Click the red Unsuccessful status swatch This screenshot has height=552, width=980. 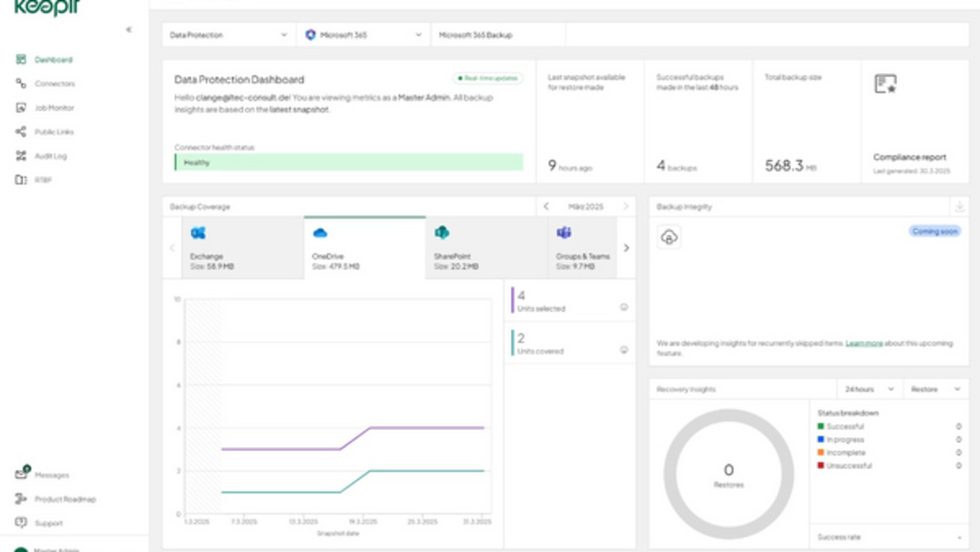coord(820,465)
